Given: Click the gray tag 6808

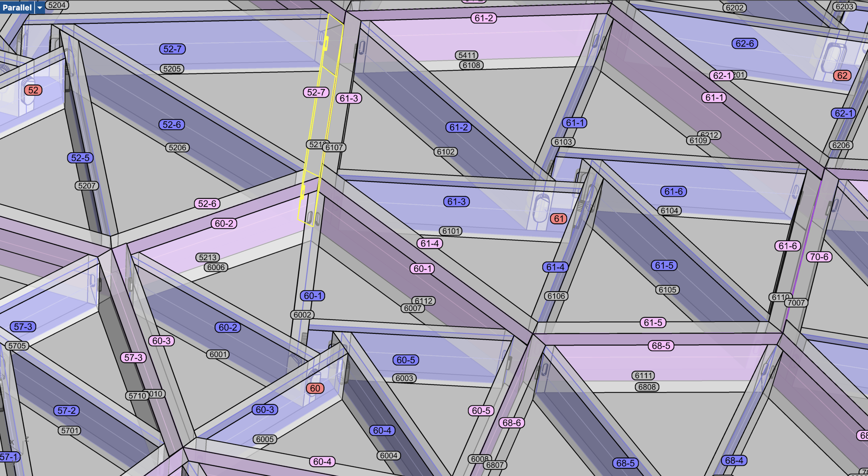Looking at the screenshot, I should coord(647,387).
